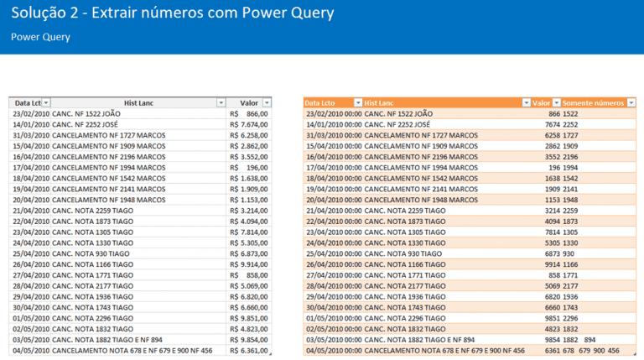The image size is (644, 360).
Task: Select 03/05/2010 00:00 cell in orange table
Action: (x=334, y=340)
